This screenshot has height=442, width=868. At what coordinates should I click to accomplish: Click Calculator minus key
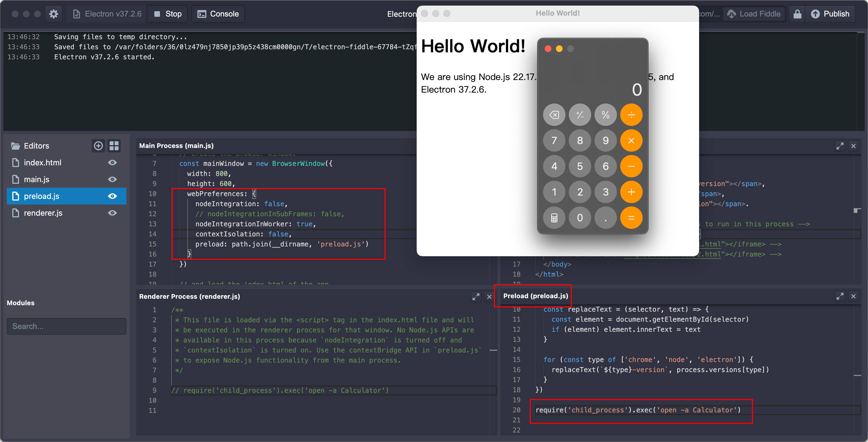tap(631, 166)
